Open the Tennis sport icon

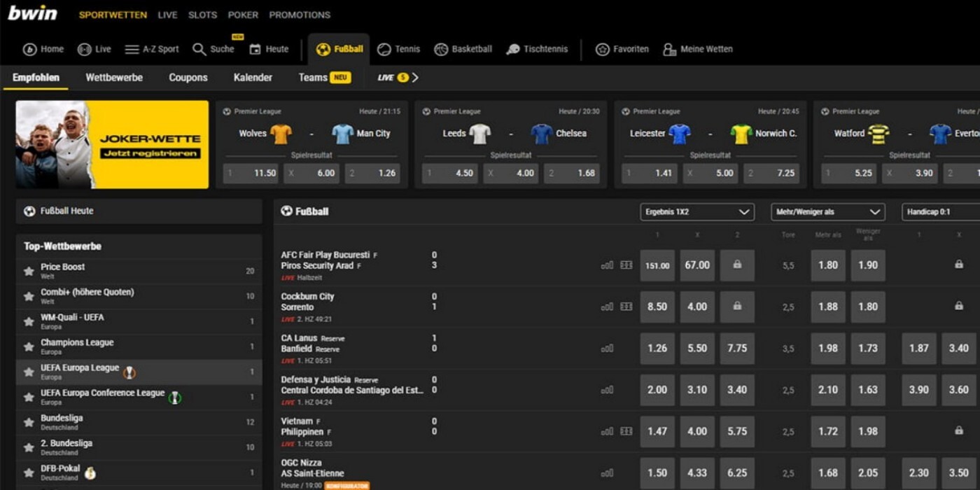pyautogui.click(x=384, y=49)
